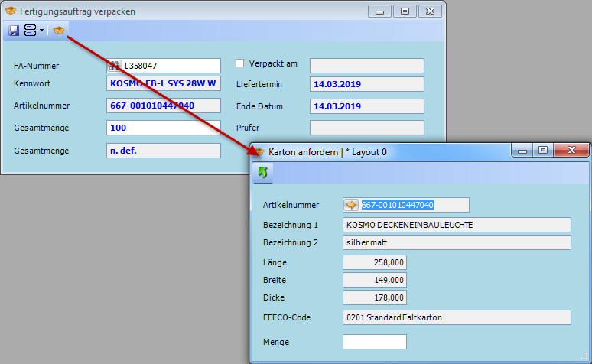Click the FEFCO-Code field
The width and height of the screenshot is (592, 364).
[x=457, y=317]
